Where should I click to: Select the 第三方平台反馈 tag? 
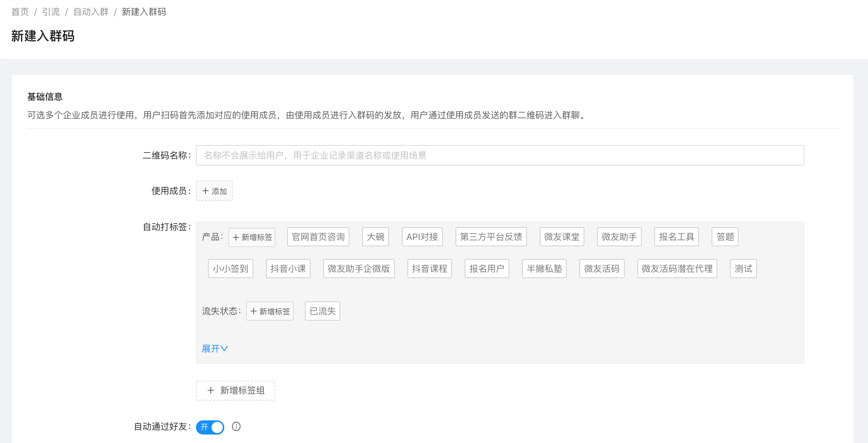tap(491, 237)
